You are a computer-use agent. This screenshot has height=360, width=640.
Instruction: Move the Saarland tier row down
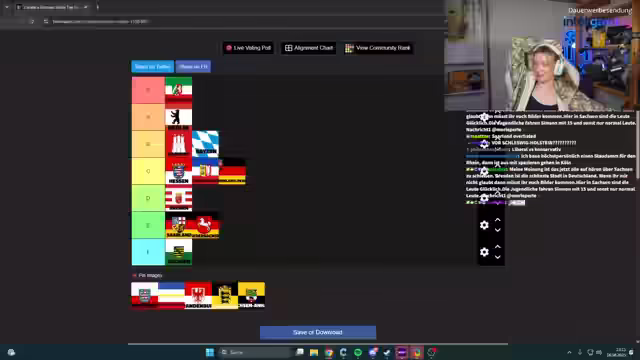click(x=498, y=230)
